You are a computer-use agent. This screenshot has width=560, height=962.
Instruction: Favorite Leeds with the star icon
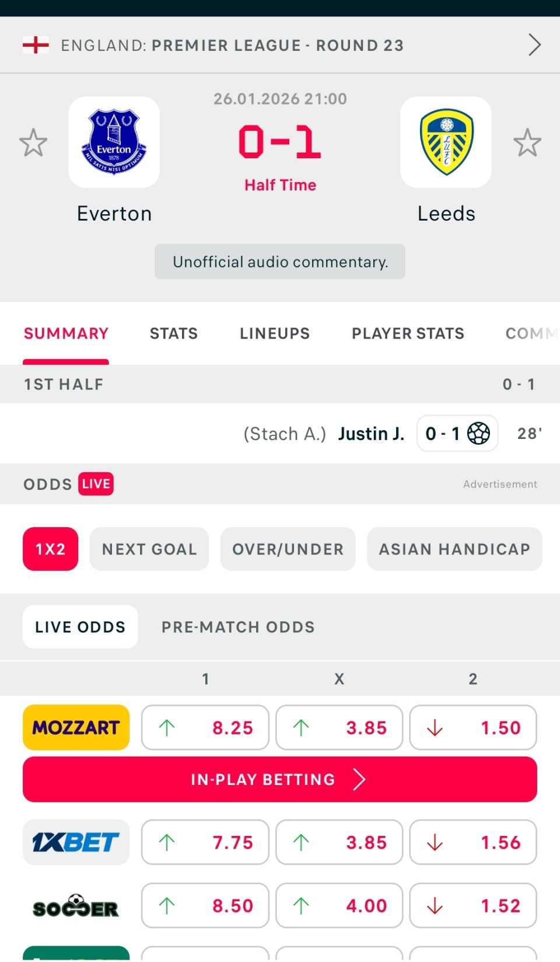(527, 142)
